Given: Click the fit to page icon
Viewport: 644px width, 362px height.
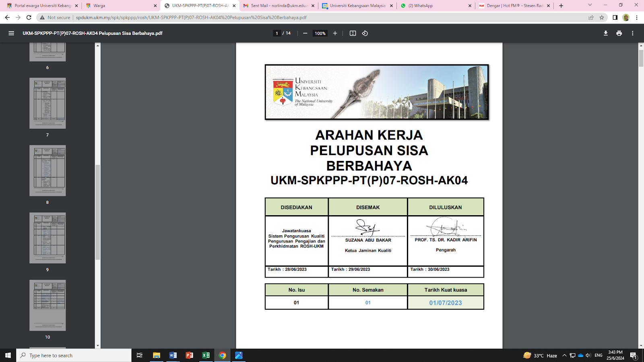Looking at the screenshot, I should (353, 33).
